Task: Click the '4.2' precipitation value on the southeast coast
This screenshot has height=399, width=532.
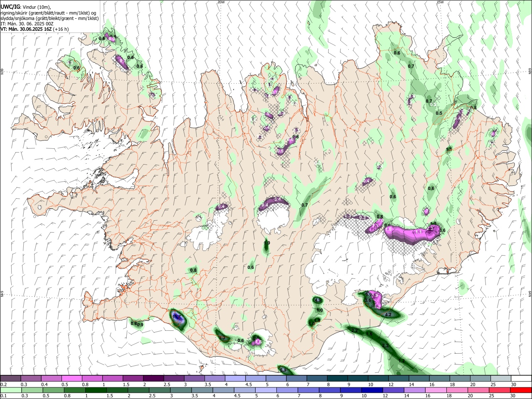Action: tap(389, 315)
